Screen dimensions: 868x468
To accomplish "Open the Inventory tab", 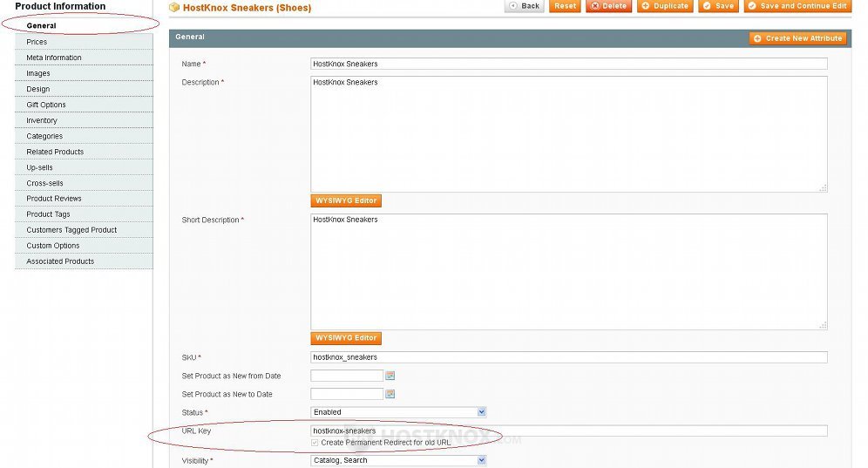I will pos(84,120).
